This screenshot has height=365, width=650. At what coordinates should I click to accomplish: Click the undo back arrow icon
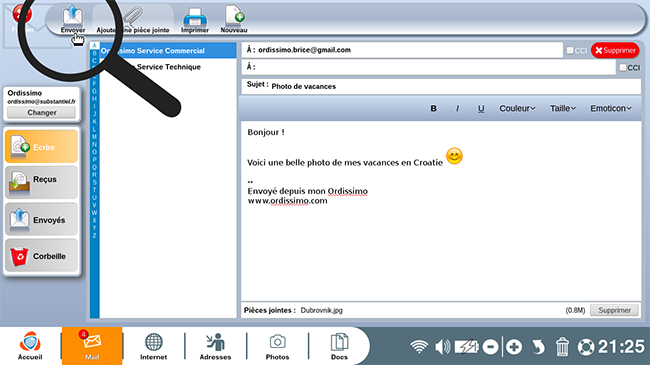[538, 347]
